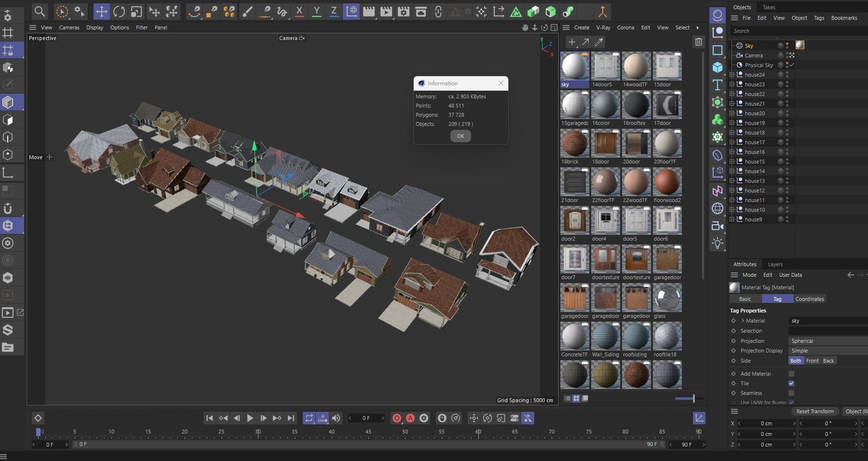Open the Projection dropdown showing Spherical

click(828, 341)
